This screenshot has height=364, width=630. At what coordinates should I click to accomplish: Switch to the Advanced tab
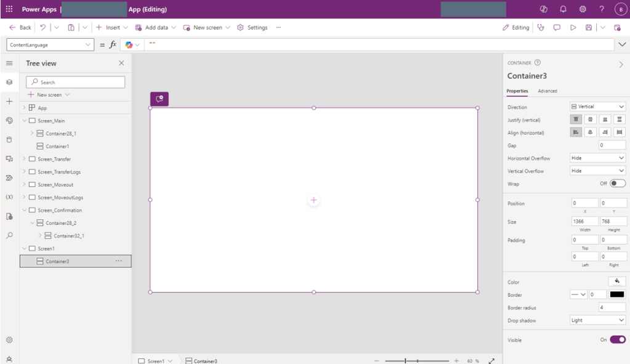click(x=547, y=91)
